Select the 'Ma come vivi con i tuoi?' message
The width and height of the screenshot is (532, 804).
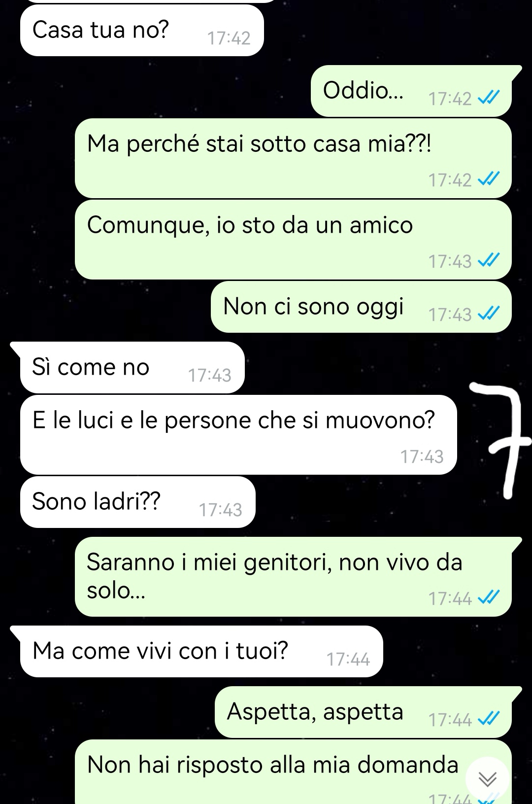(201, 651)
